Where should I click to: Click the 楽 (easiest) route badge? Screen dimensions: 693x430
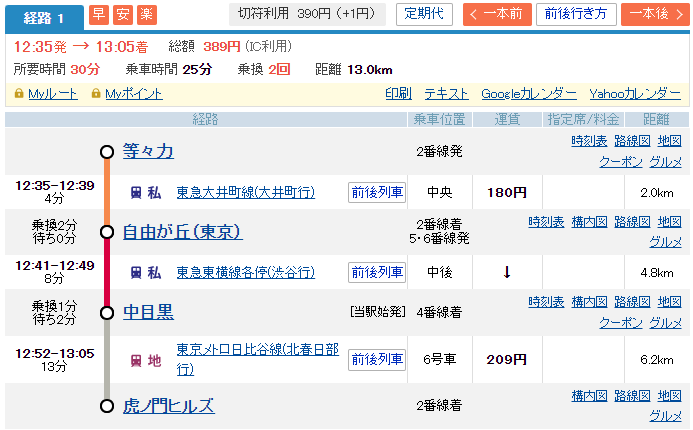coord(146,14)
